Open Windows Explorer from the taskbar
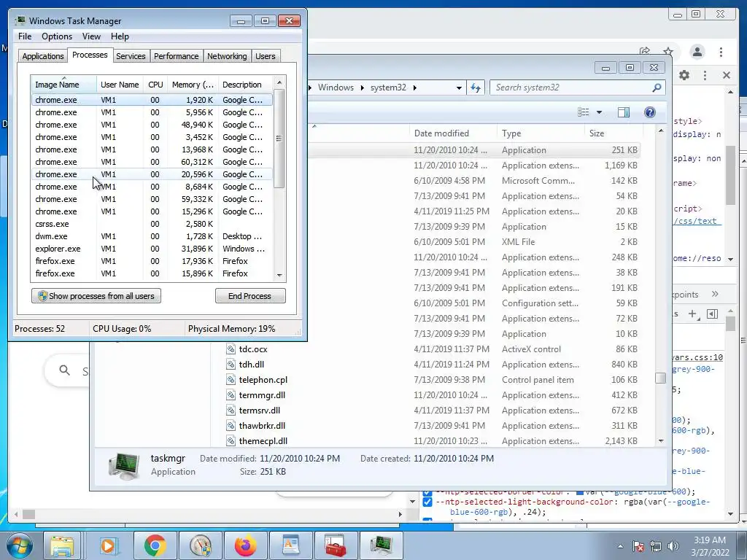747x560 pixels. [x=62, y=545]
